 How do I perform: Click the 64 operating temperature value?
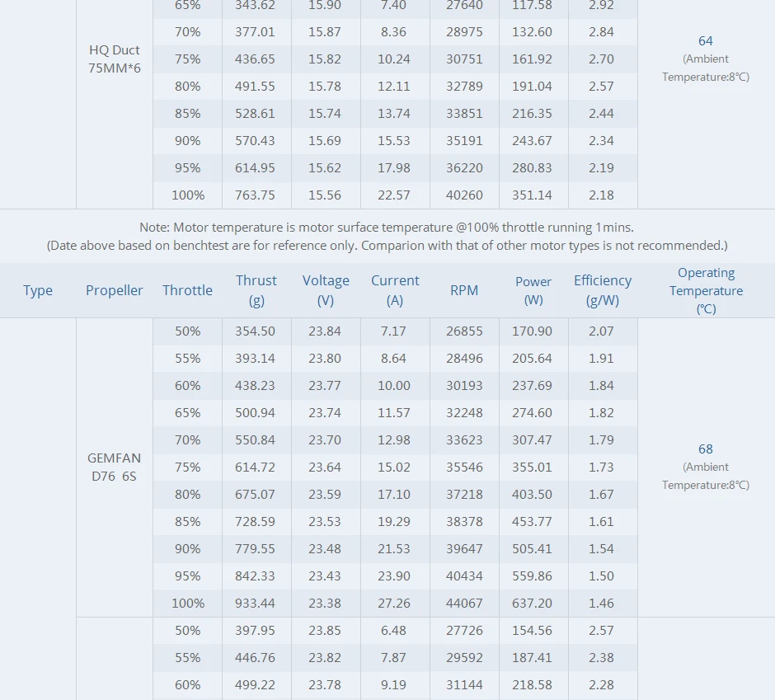pyautogui.click(x=705, y=41)
